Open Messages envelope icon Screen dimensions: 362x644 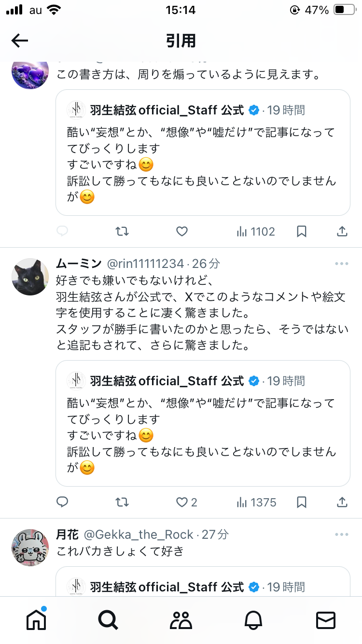pos(326,620)
